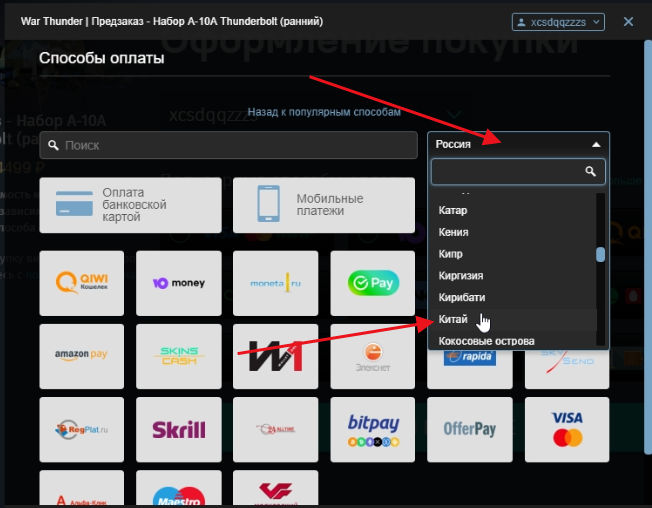Pick the Wallet One W1 tile
The width and height of the screenshot is (652, 508).
click(x=276, y=356)
